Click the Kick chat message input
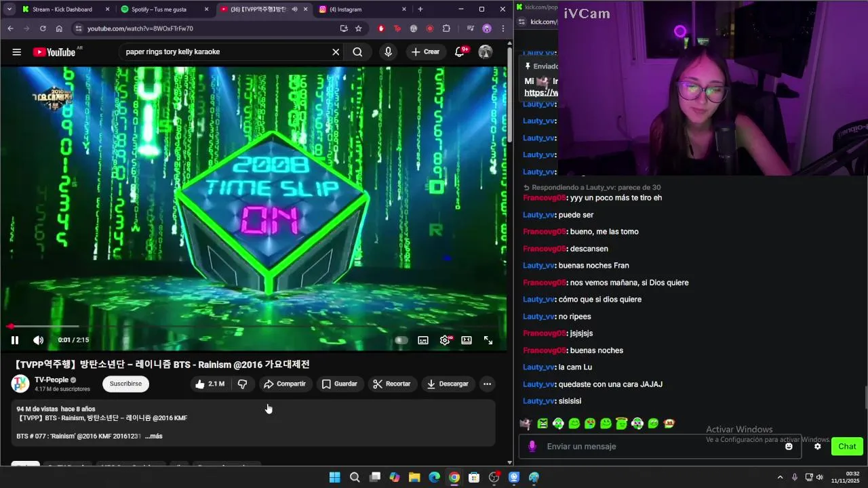This screenshot has width=868, height=488. (x=661, y=447)
